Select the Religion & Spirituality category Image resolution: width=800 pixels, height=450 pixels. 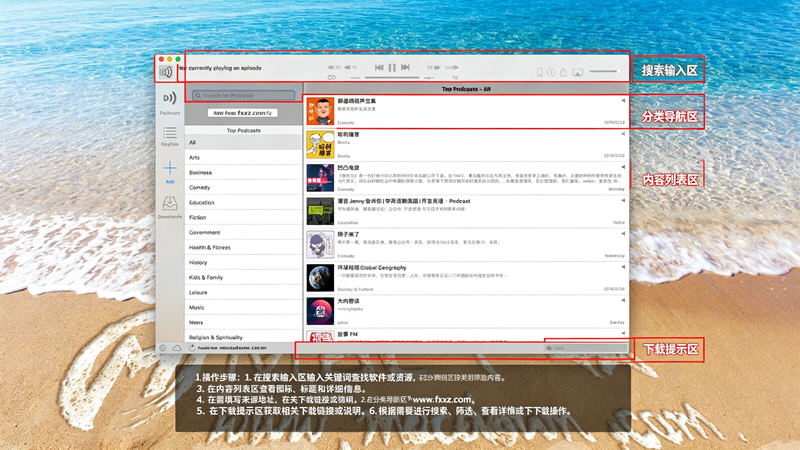(x=243, y=337)
